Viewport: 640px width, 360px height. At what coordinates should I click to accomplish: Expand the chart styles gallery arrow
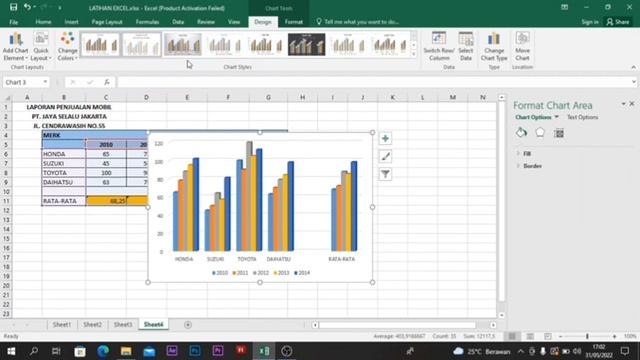click(x=413, y=54)
